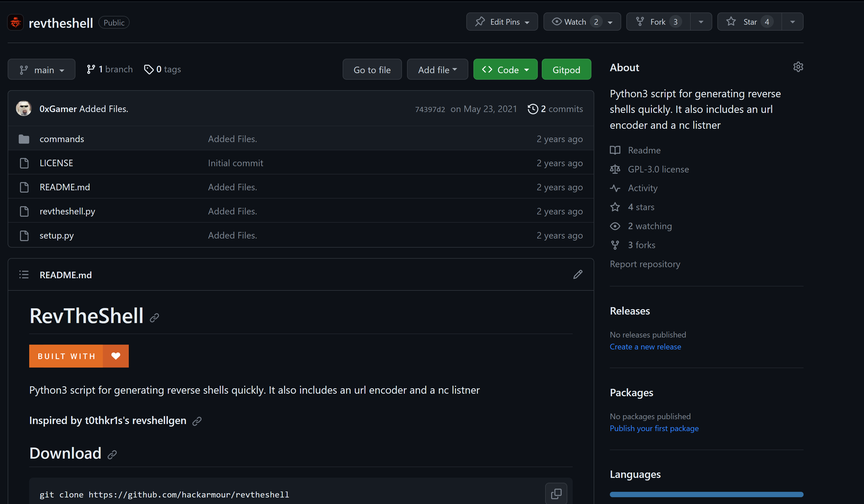Copy the git clone command
Screen dimensions: 864x504
pyautogui.click(x=556, y=494)
